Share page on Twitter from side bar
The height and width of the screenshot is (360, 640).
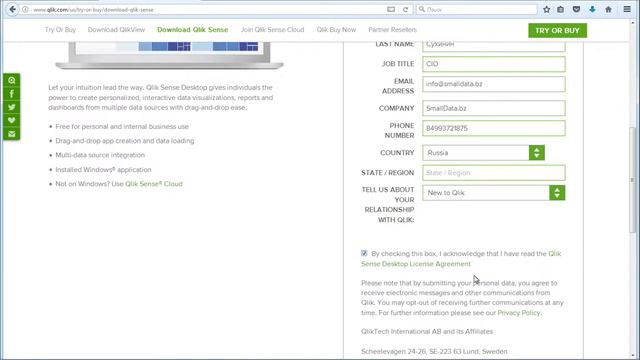pos(11,107)
